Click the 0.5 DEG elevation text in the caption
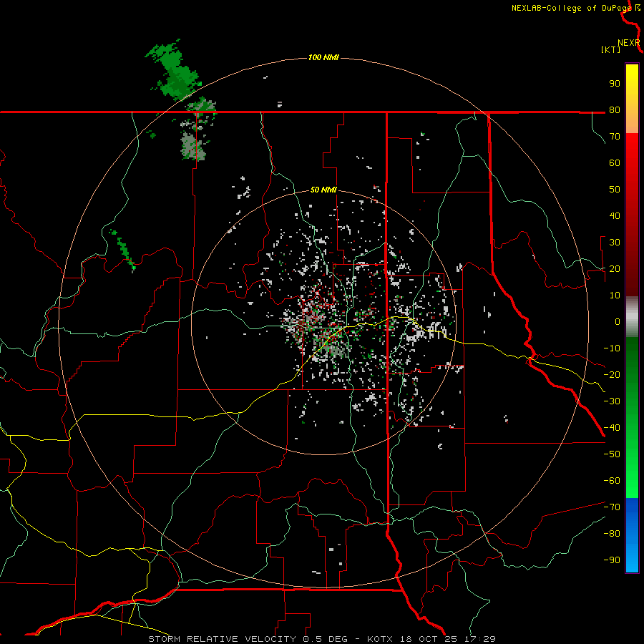644x644 pixels. click(x=326, y=639)
